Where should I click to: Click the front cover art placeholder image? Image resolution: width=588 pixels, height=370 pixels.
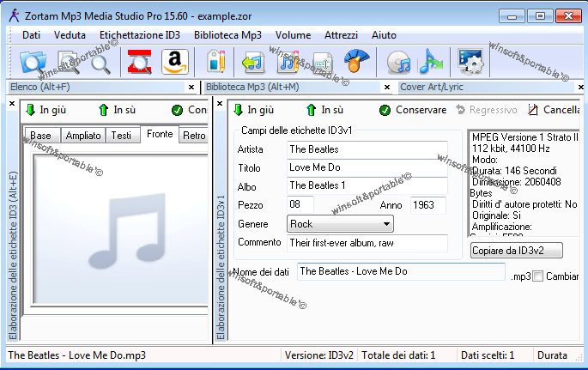tap(121, 229)
